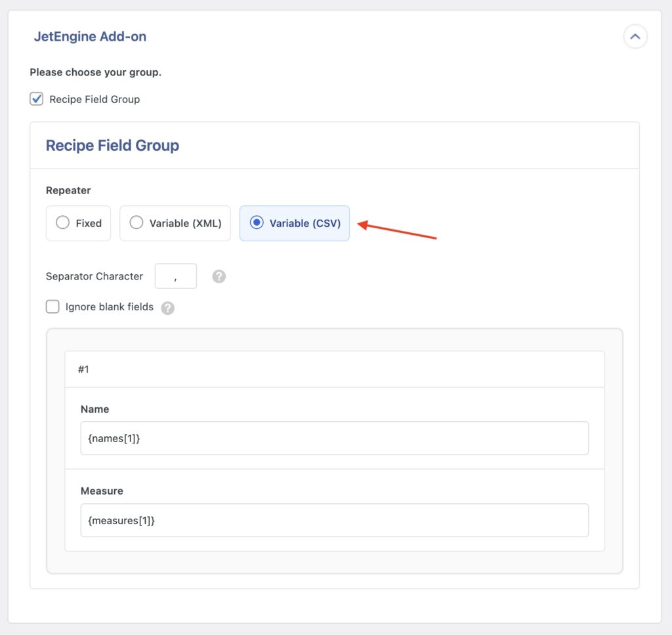
Task: Collapse the JetEngine Add-on panel with the chevron
Action: [x=635, y=37]
